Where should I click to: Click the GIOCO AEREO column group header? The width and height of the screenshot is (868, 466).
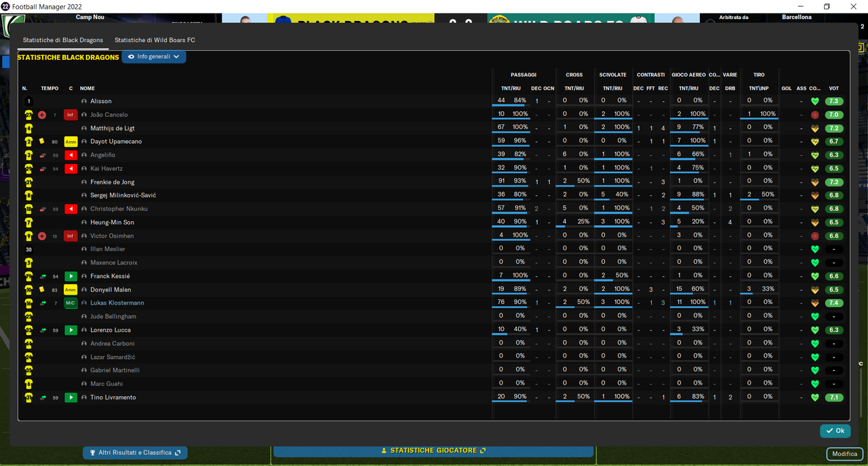point(688,75)
